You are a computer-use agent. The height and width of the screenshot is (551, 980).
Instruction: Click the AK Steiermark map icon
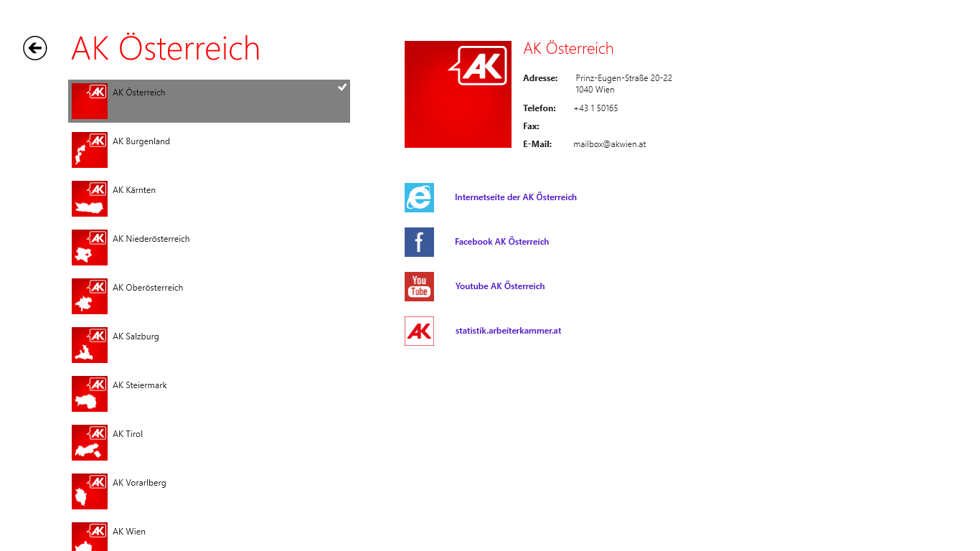90,394
